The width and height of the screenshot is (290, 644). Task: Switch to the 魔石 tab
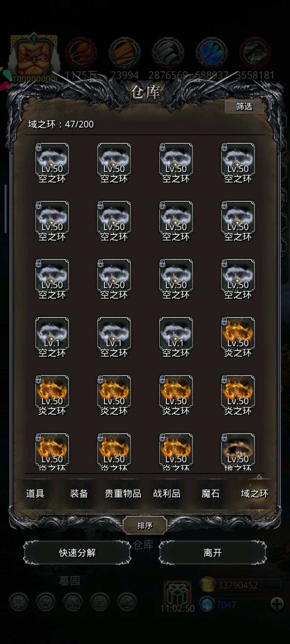(x=211, y=493)
